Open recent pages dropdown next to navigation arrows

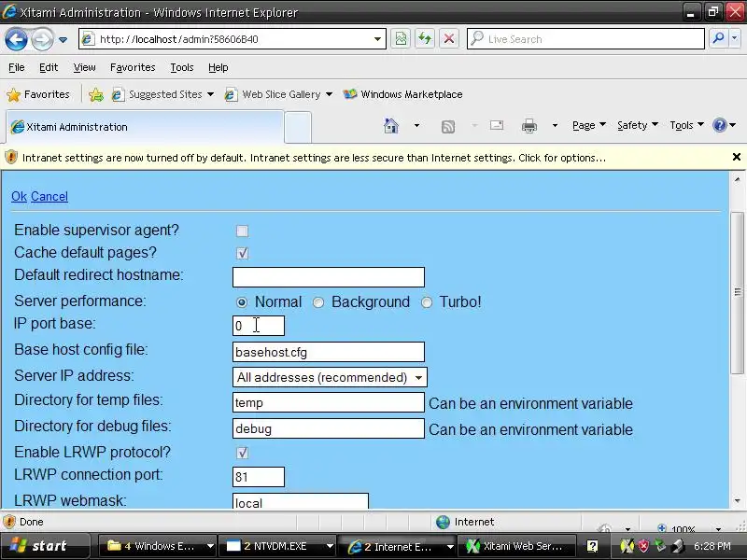click(x=63, y=40)
